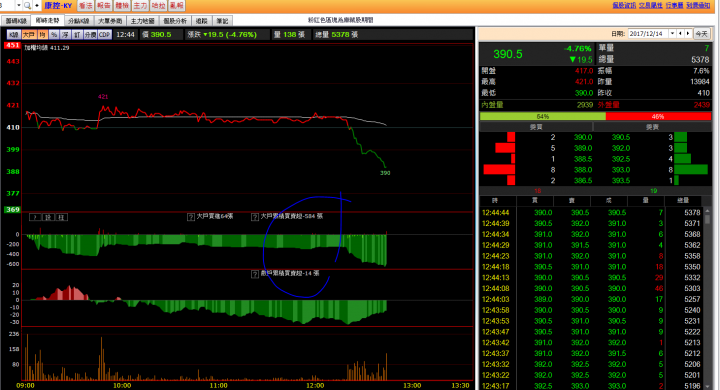
Task: Click the red 46% outer volume bar
Action: pyautogui.click(x=658, y=117)
